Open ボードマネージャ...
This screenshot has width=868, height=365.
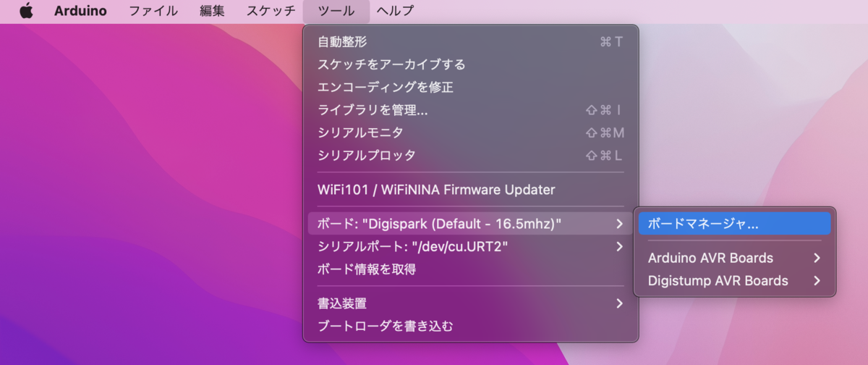[x=735, y=224]
